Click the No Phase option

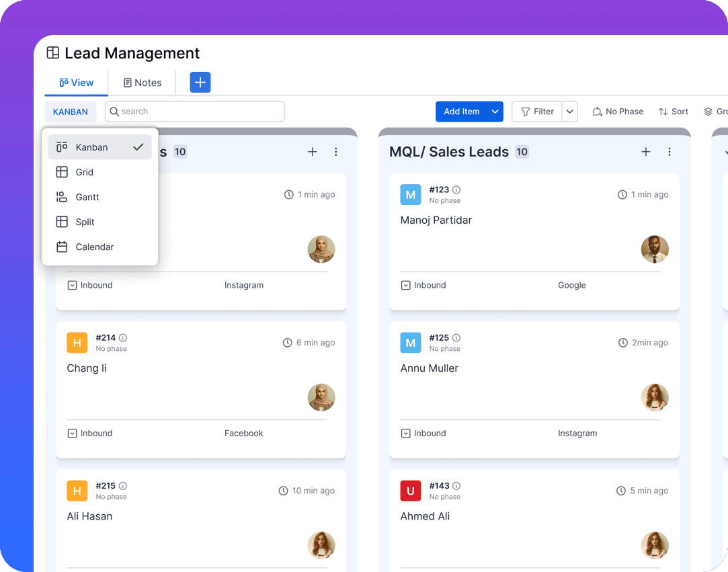618,112
